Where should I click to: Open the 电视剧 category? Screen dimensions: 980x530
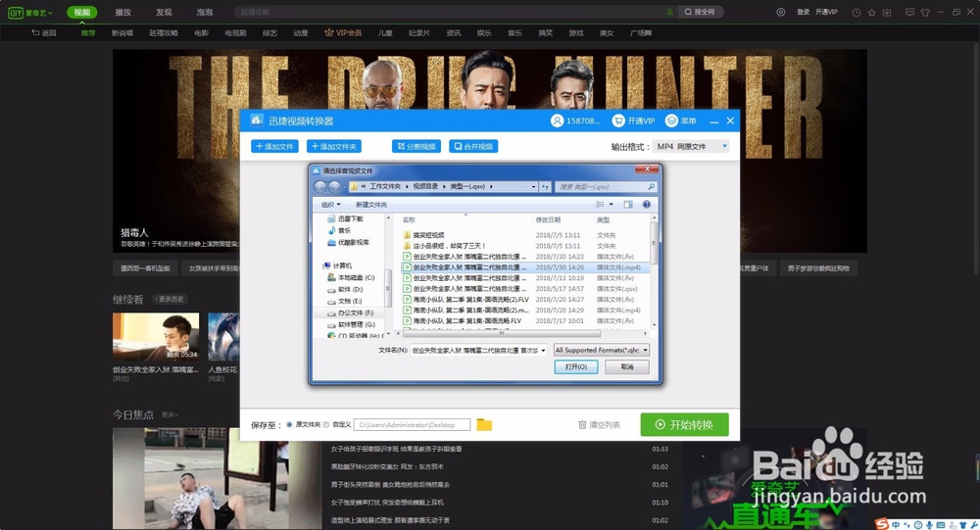pyautogui.click(x=235, y=33)
